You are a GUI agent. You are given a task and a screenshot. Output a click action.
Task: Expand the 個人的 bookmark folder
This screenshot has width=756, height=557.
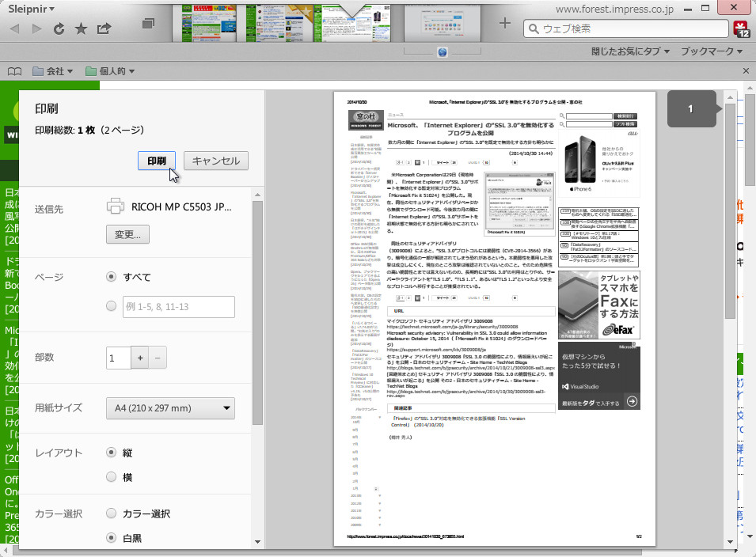pyautogui.click(x=110, y=71)
